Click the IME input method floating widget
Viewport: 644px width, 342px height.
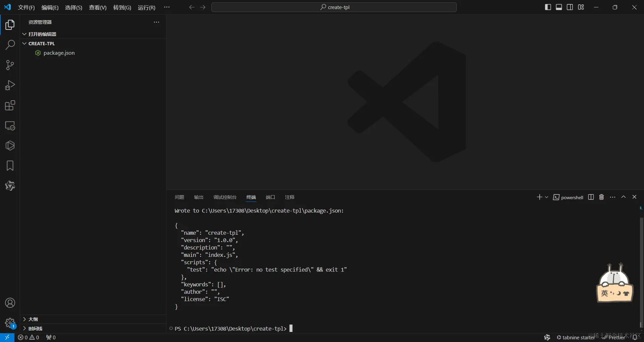tap(615, 282)
